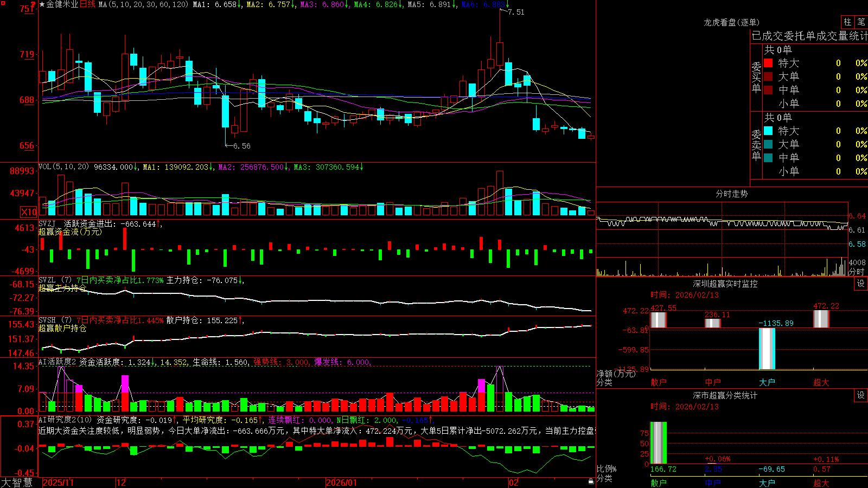Click the teal 中单 sell order swatch

768,158
